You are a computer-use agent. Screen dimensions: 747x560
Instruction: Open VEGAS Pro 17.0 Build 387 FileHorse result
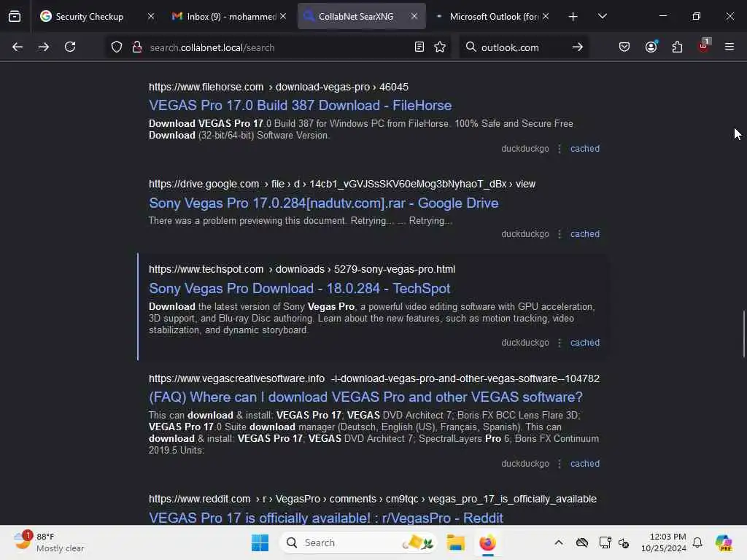tap(300, 105)
